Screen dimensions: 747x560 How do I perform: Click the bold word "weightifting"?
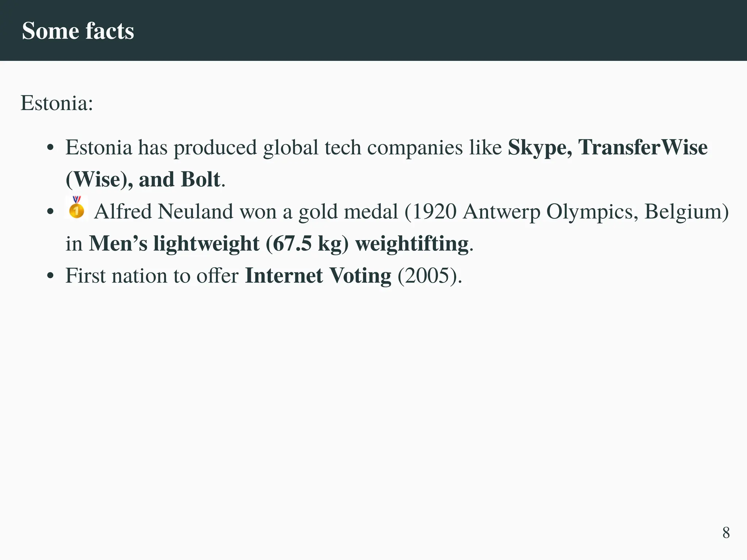[412, 244]
